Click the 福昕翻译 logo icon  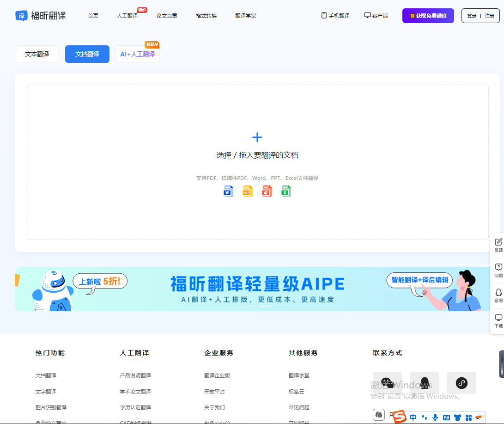tap(21, 15)
